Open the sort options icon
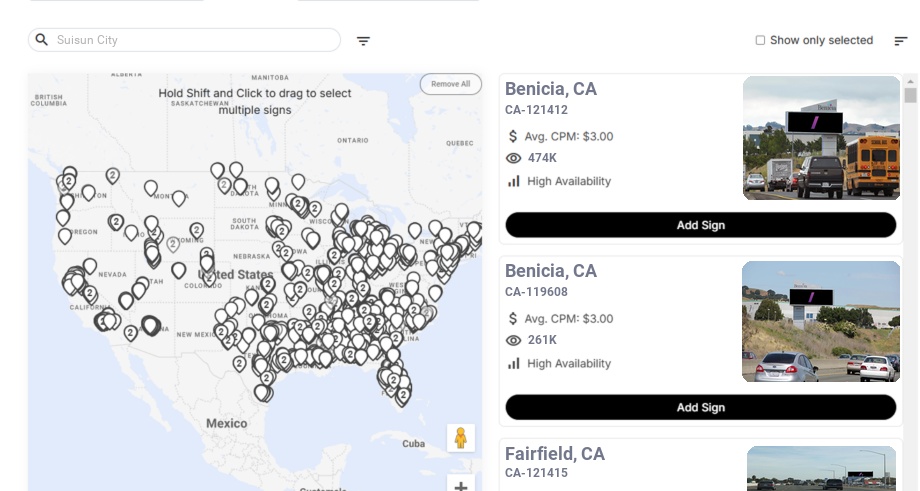Image resolution: width=920 pixels, height=491 pixels. pos(901,41)
